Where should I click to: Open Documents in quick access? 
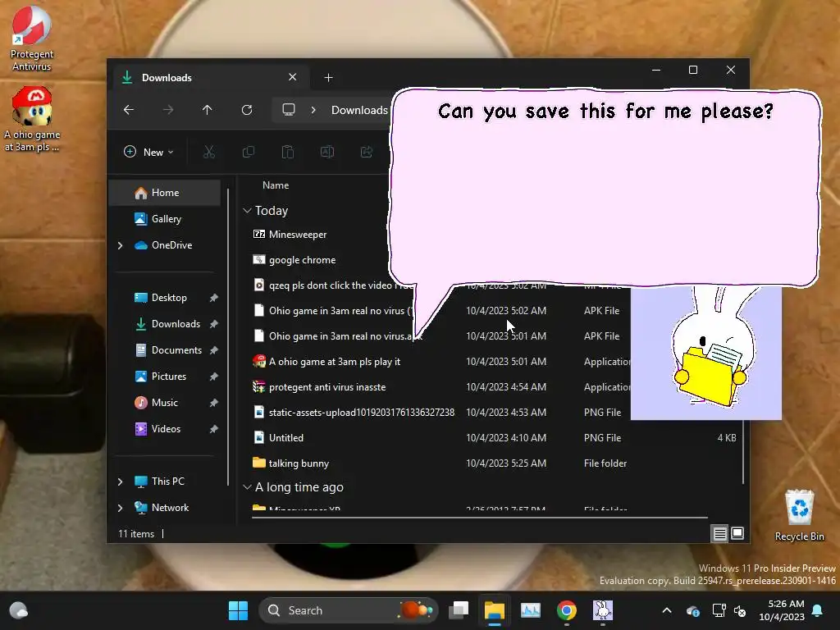164,350
